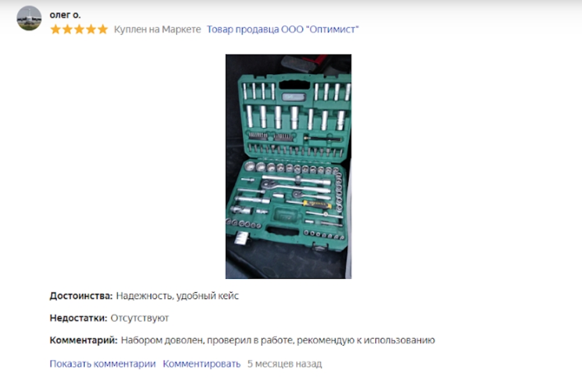Click the first rating star
The height and width of the screenshot is (392, 582).
tap(56, 29)
